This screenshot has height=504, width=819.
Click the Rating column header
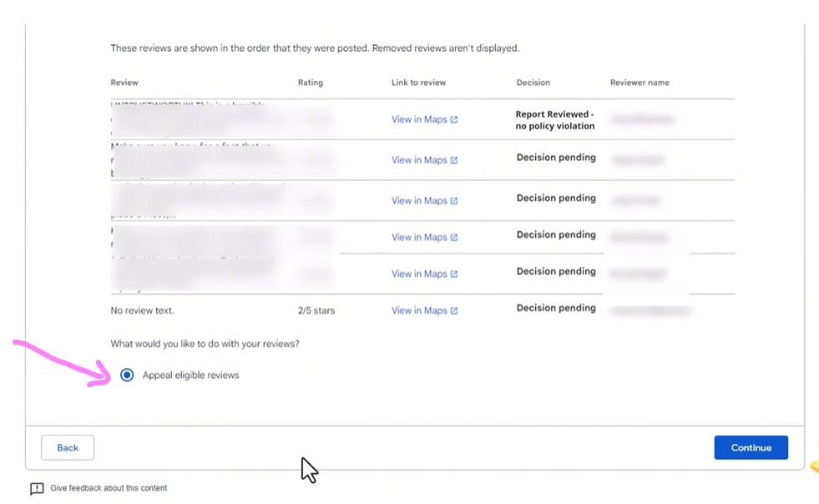(x=310, y=83)
